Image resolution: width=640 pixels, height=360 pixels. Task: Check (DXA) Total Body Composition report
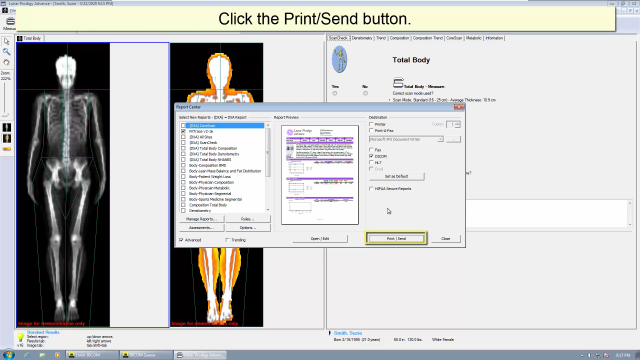[x=183, y=149]
